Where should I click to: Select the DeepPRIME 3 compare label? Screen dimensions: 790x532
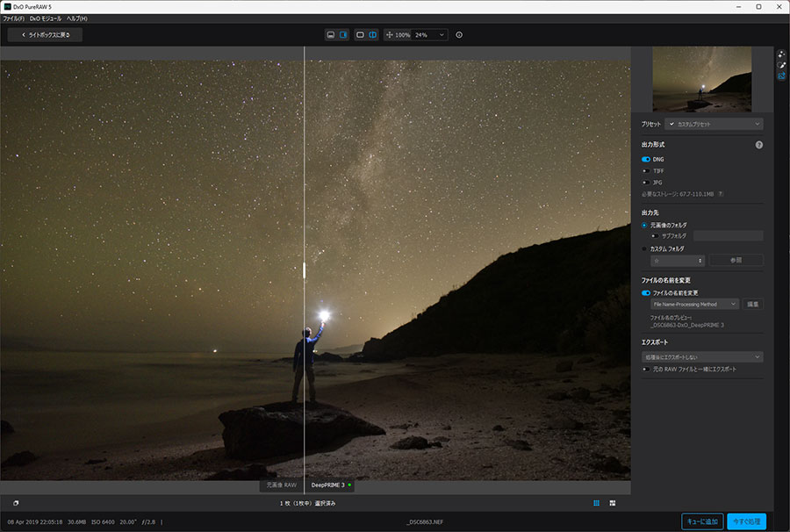point(329,485)
